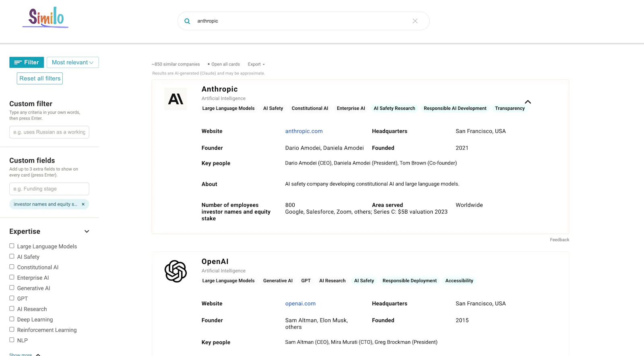Viewport: 644px width, 356px height.
Task: Check the Deep Learning filter checkbox
Action: pyautogui.click(x=12, y=319)
